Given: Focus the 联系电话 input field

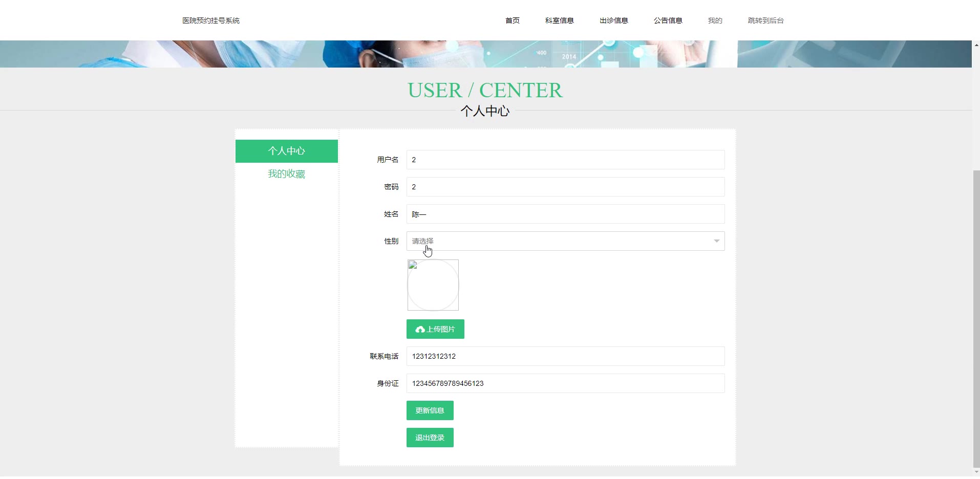Looking at the screenshot, I should tap(565, 356).
